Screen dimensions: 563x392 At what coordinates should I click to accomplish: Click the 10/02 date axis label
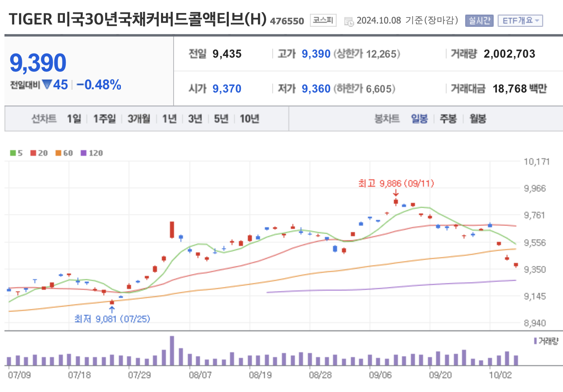pos(500,375)
